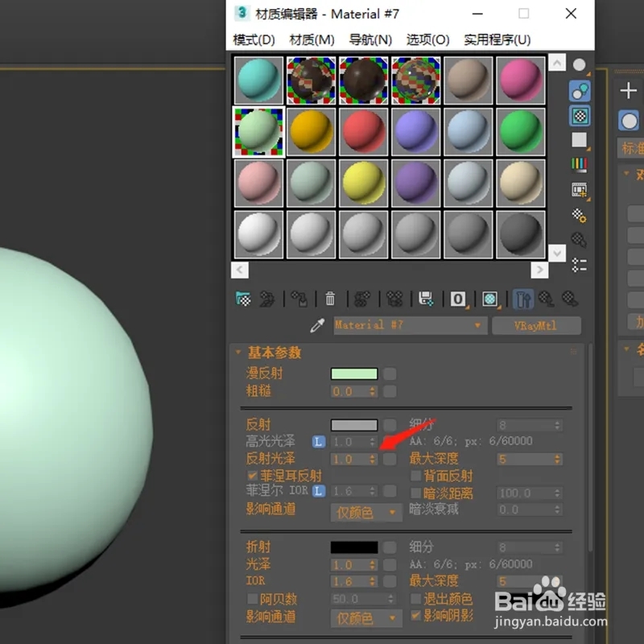This screenshot has width=644, height=644.
Task: Click the diffuse green color swatch
Action: click(x=354, y=374)
